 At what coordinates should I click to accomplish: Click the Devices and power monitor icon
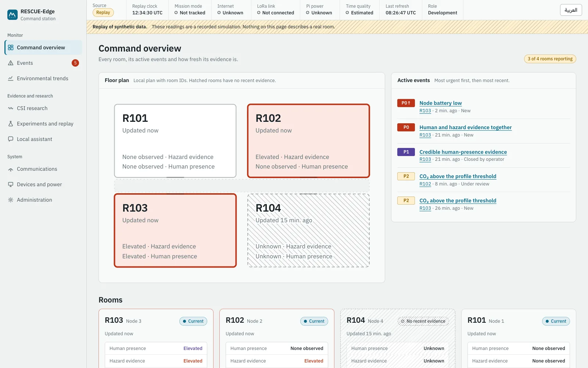click(11, 184)
